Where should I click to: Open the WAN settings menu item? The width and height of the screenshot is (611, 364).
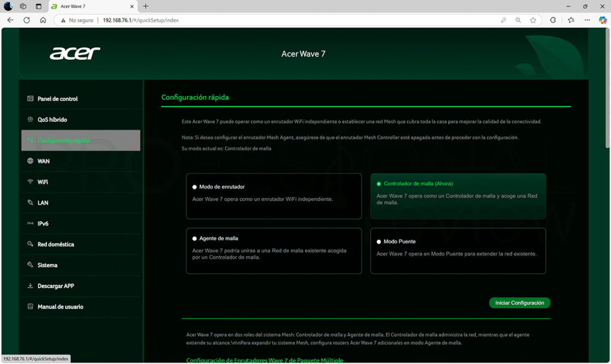tap(81, 161)
